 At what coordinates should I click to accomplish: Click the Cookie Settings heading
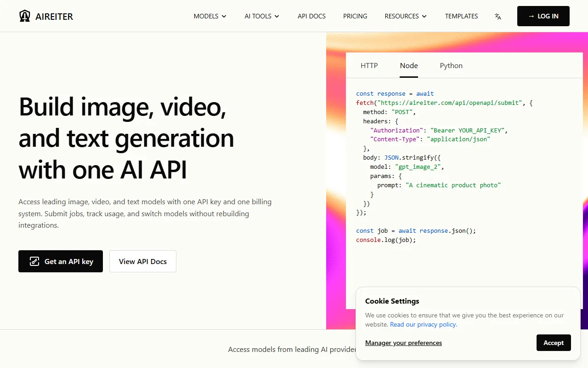(392, 301)
